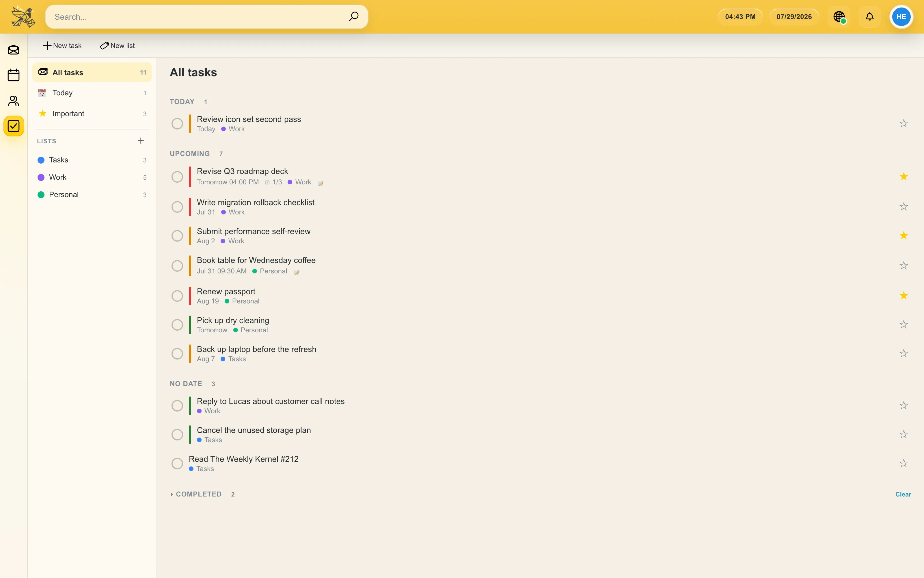The height and width of the screenshot is (578, 924).
Task: Check off Renew passport
Action: click(177, 296)
